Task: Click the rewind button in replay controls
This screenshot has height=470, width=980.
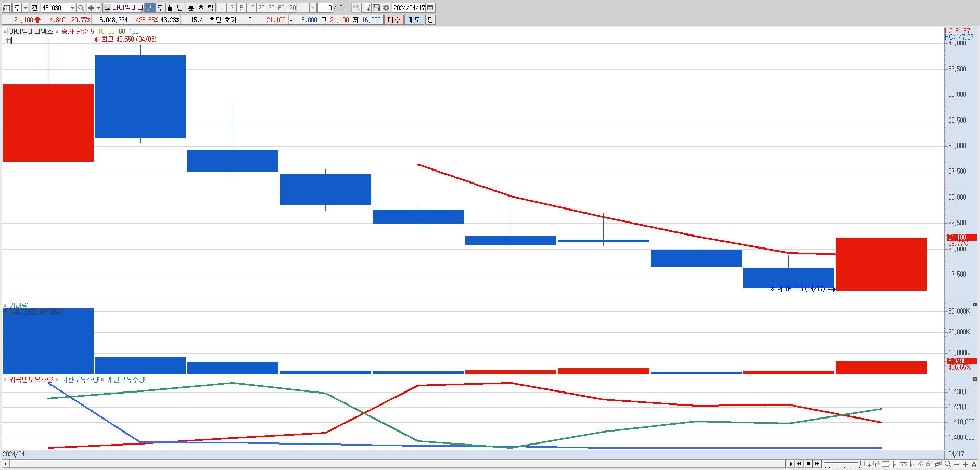Action: 799,464
